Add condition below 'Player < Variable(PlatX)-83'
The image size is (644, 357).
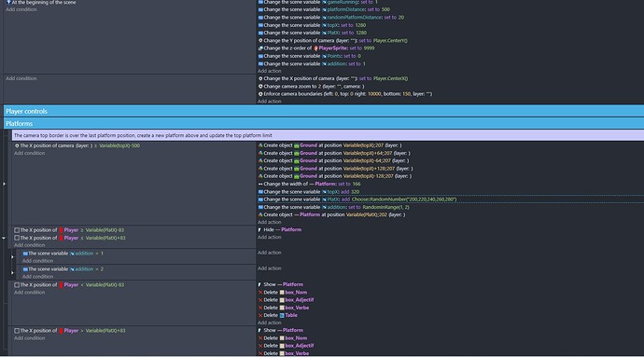29,292
